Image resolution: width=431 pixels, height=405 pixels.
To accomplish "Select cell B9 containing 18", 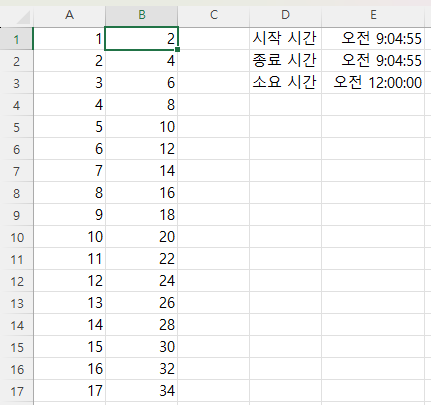I will pos(142,215).
